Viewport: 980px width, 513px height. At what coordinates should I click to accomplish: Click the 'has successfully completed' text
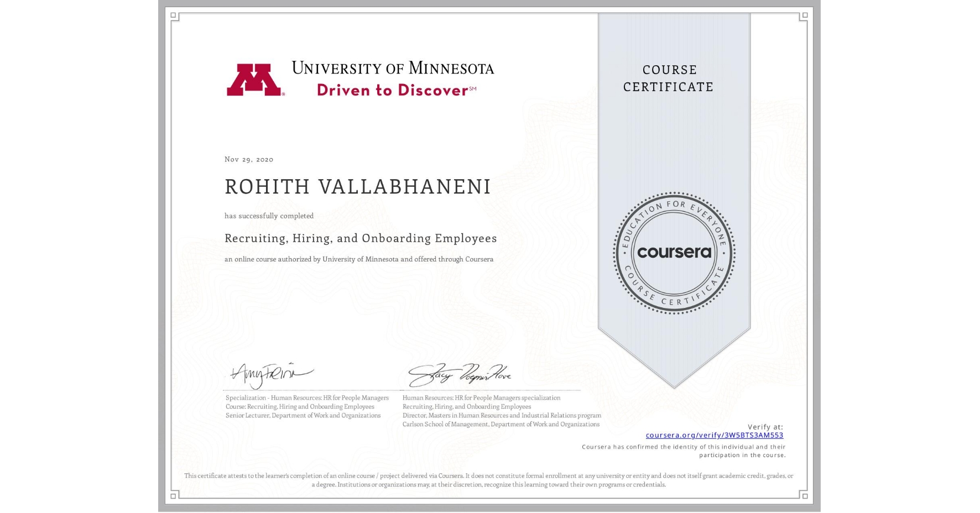tap(269, 216)
